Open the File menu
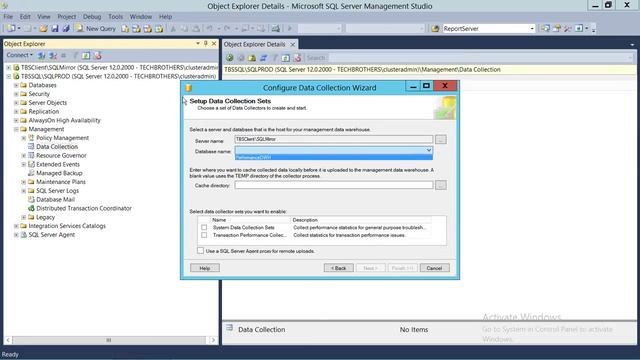640x360 pixels. tap(8, 17)
